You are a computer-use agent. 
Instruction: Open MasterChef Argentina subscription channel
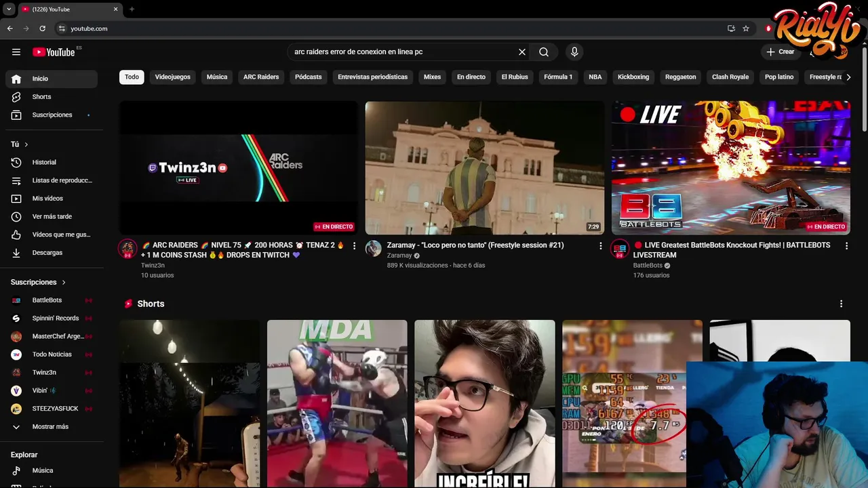[x=52, y=336]
